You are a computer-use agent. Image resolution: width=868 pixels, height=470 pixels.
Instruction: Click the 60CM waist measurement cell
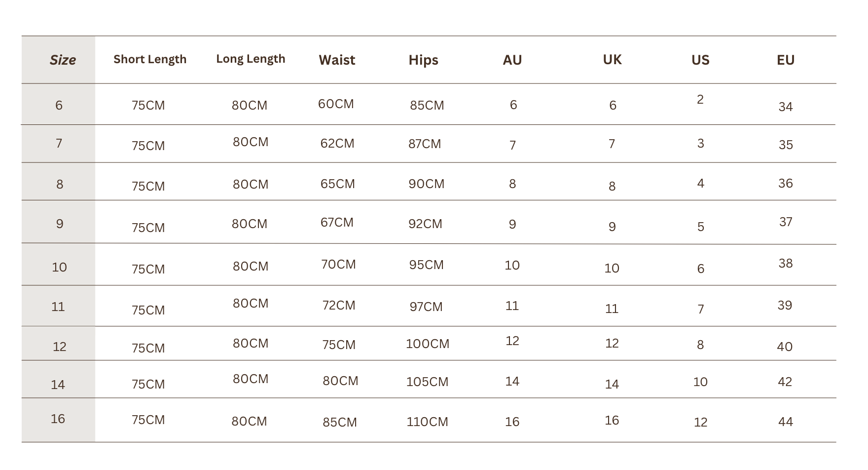336,104
